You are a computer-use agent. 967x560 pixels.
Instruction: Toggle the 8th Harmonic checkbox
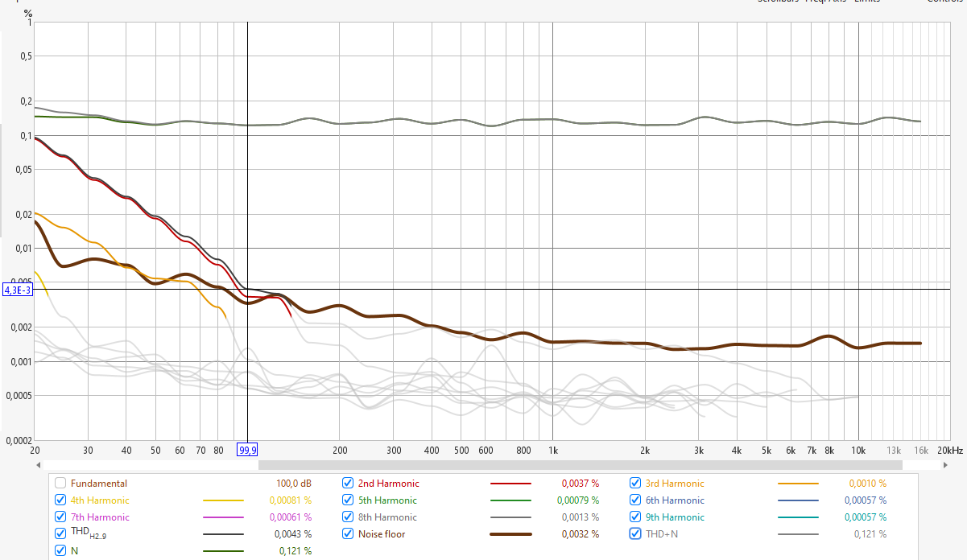(x=348, y=517)
